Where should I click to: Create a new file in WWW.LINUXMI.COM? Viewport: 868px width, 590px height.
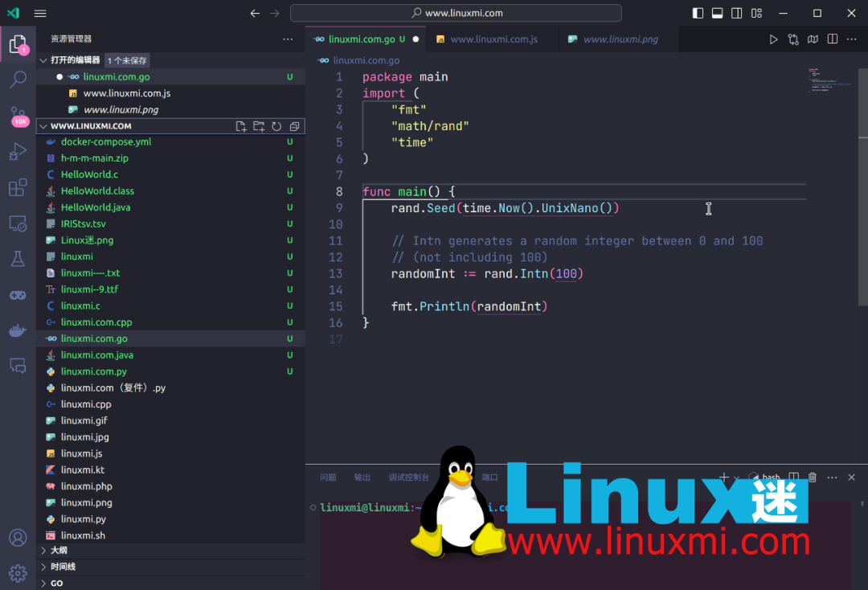(241, 126)
